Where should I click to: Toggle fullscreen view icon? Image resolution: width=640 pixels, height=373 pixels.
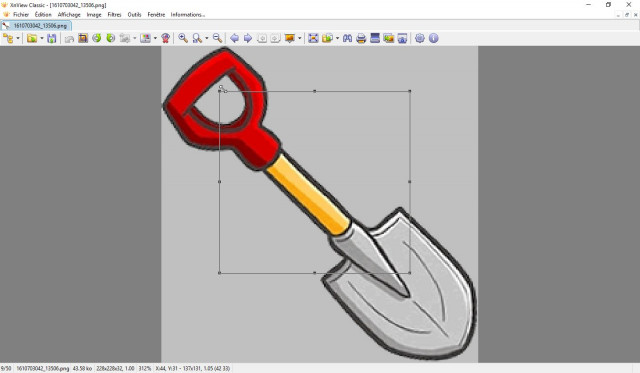(313, 38)
